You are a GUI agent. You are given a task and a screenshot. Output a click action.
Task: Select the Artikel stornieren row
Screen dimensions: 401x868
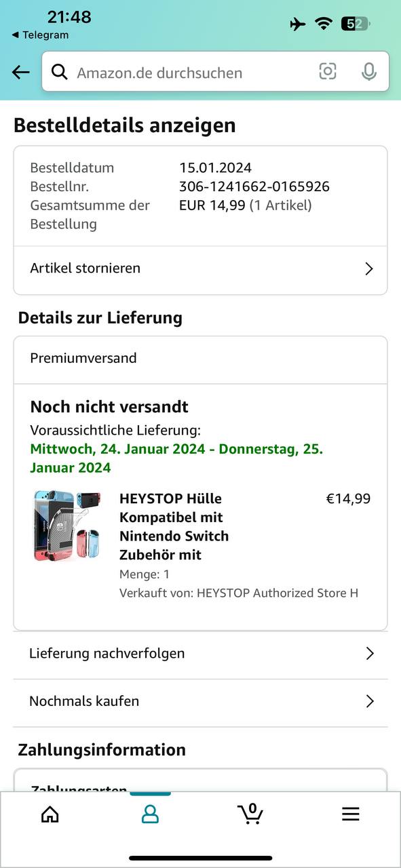(200, 270)
